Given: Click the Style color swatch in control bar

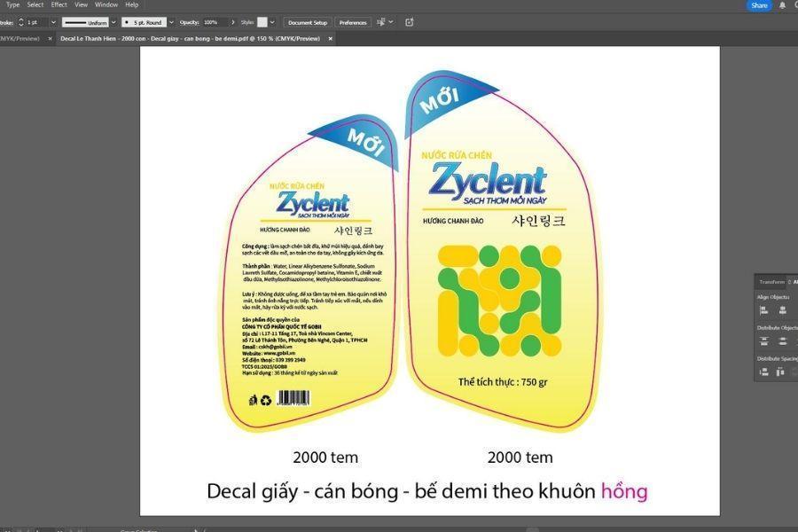Looking at the screenshot, I should (x=262, y=22).
